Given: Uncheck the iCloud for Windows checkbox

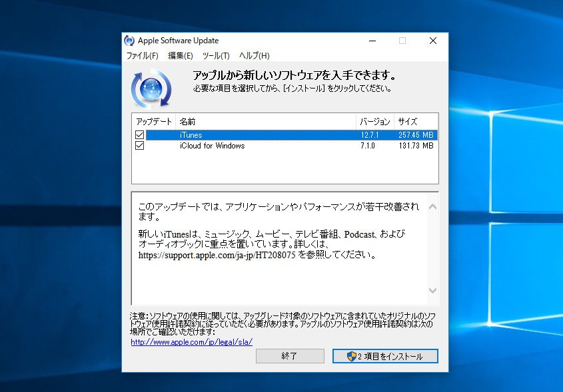Looking at the screenshot, I should click(x=140, y=146).
